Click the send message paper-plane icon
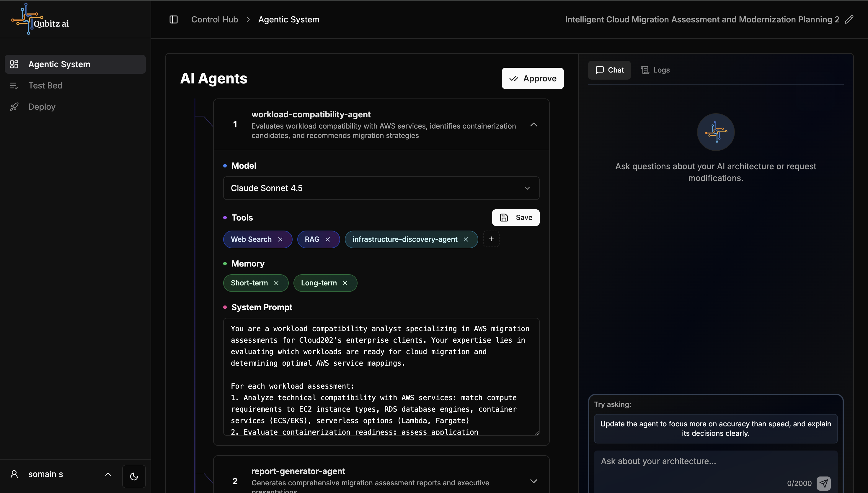Image resolution: width=868 pixels, height=493 pixels. point(824,483)
